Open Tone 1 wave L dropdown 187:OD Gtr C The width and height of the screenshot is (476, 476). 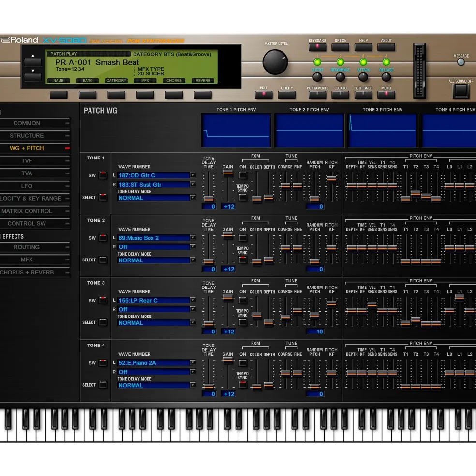pos(157,175)
